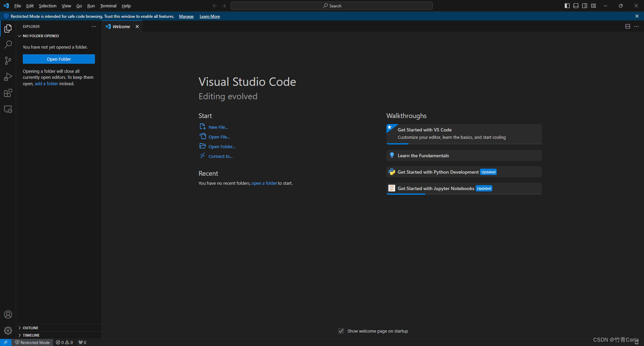Viewport: 644px width, 346px height.
Task: Open Get Started with Python Development walkthrough
Action: [464, 172]
